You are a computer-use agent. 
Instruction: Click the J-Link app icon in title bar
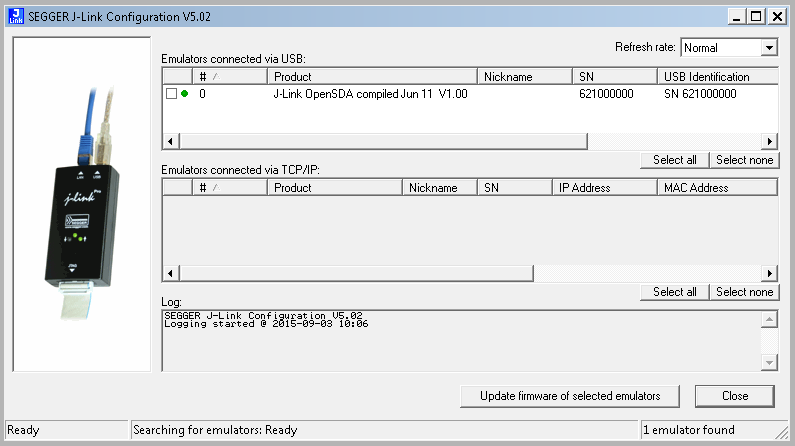pos(16,16)
